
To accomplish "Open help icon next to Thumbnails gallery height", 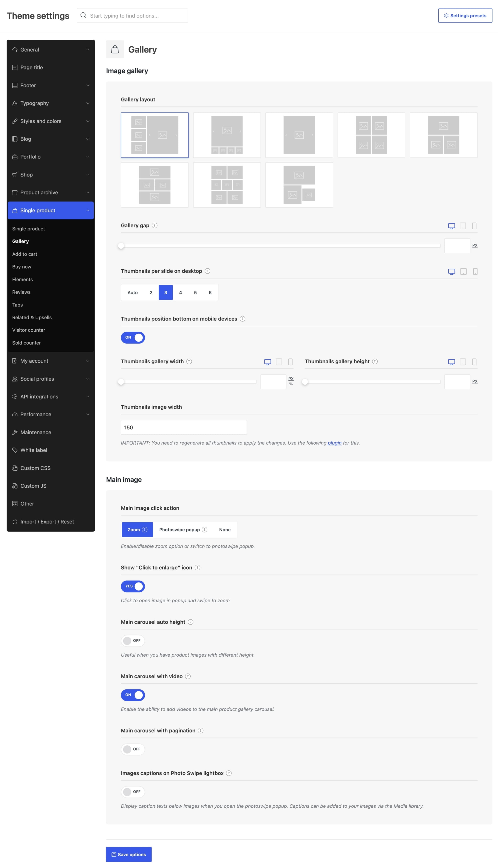I will [x=375, y=362].
